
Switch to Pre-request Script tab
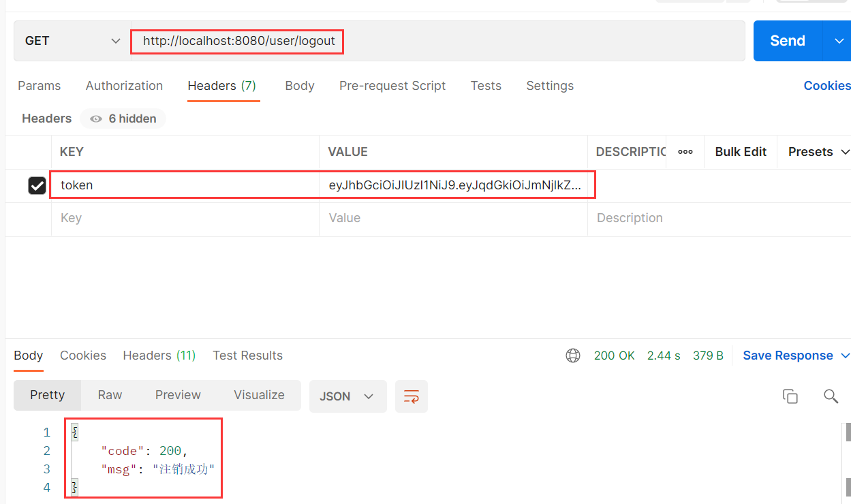[392, 86]
